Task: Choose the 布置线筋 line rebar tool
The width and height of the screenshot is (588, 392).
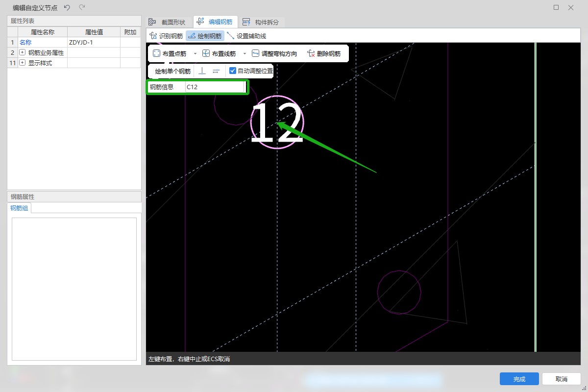Action: tap(220, 53)
